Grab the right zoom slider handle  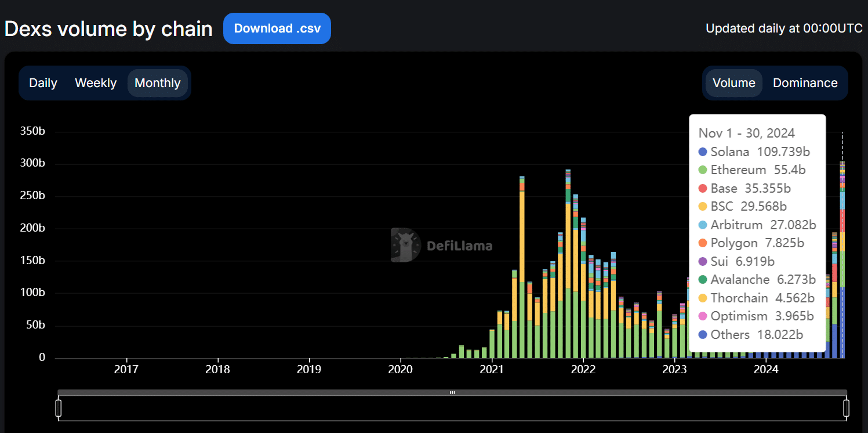847,408
